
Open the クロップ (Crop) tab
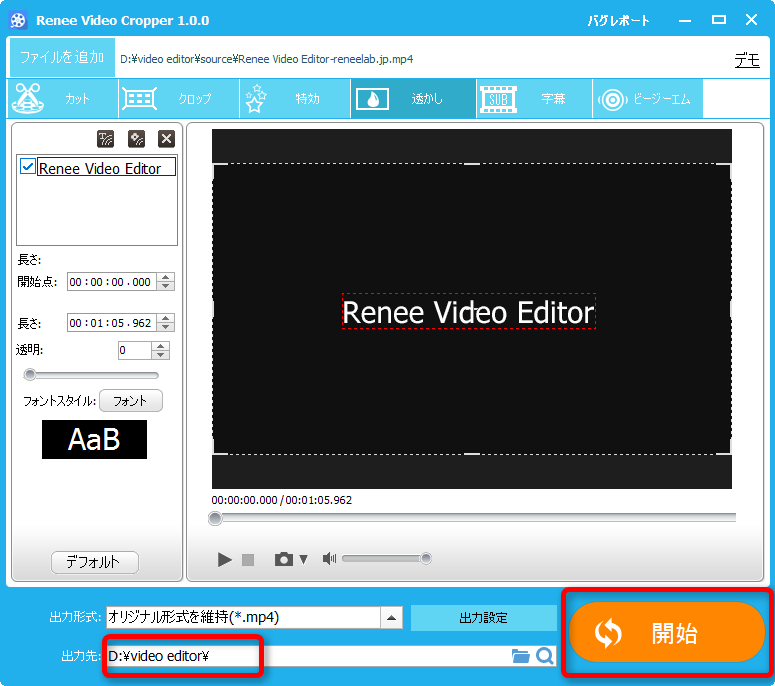click(x=179, y=98)
